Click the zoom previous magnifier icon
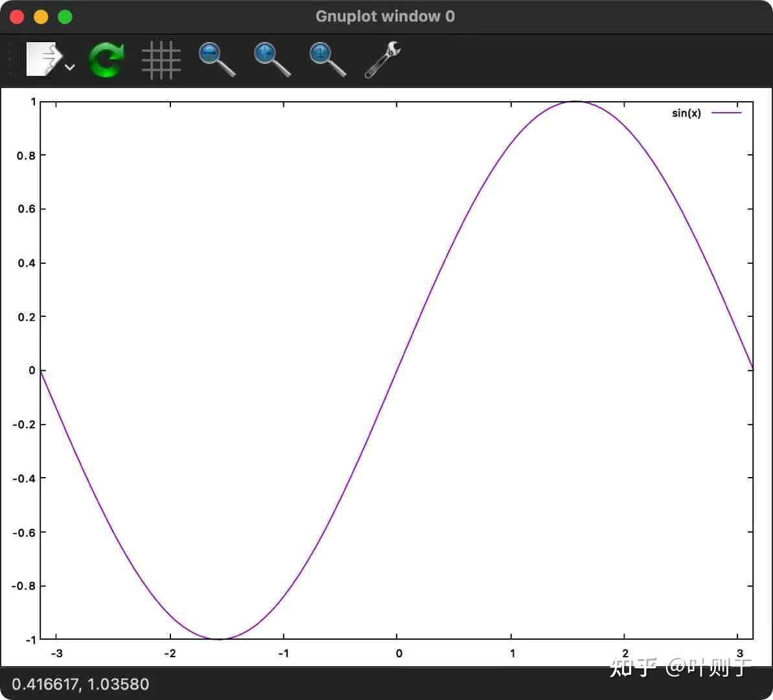 pyautogui.click(x=217, y=60)
